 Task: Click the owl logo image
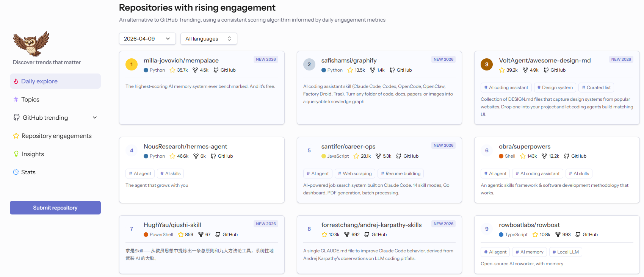[31, 44]
